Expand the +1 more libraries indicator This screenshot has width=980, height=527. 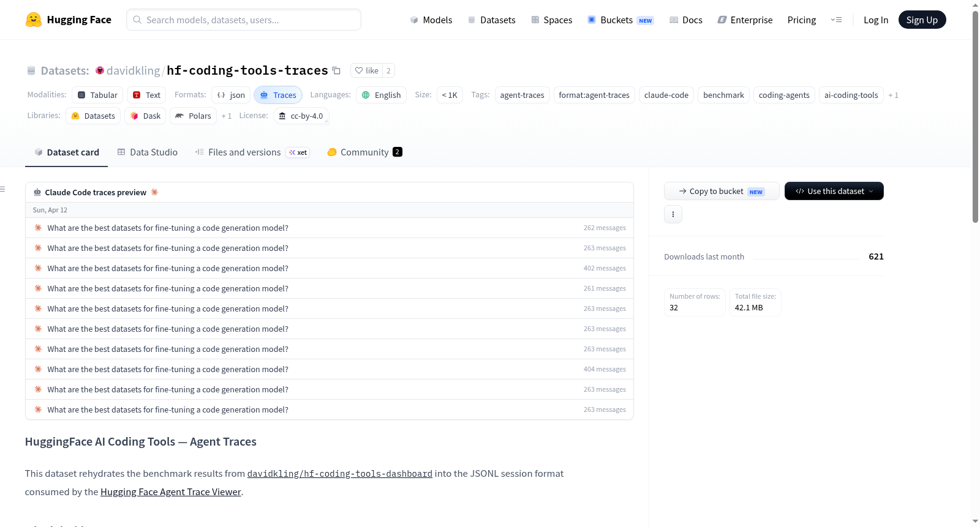(227, 116)
